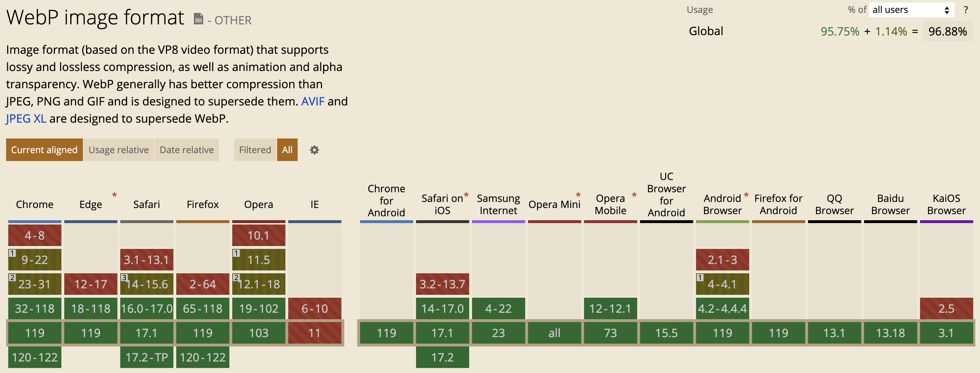Viewport: 980px width, 373px height.
Task: Click the asterisk next to Edge
Action: click(114, 195)
